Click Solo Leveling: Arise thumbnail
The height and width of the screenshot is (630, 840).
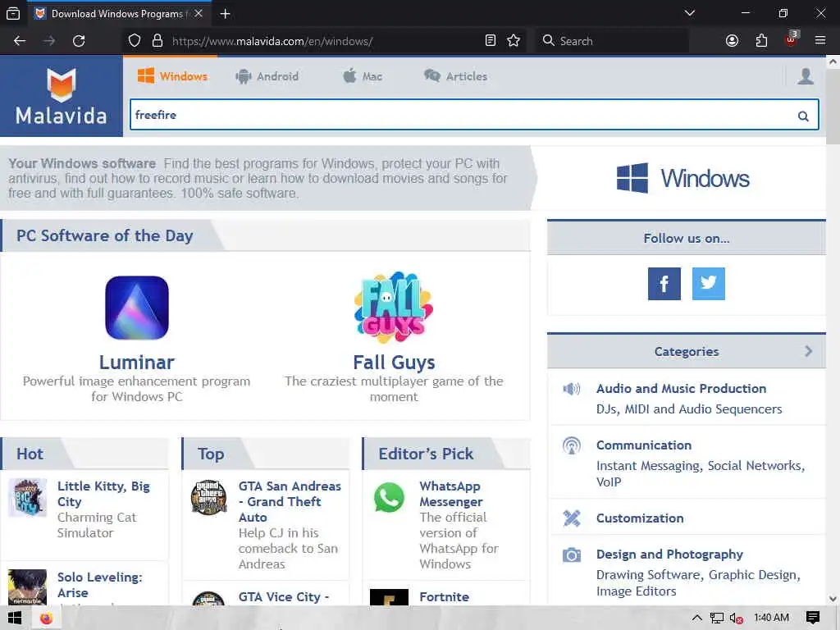click(x=27, y=587)
